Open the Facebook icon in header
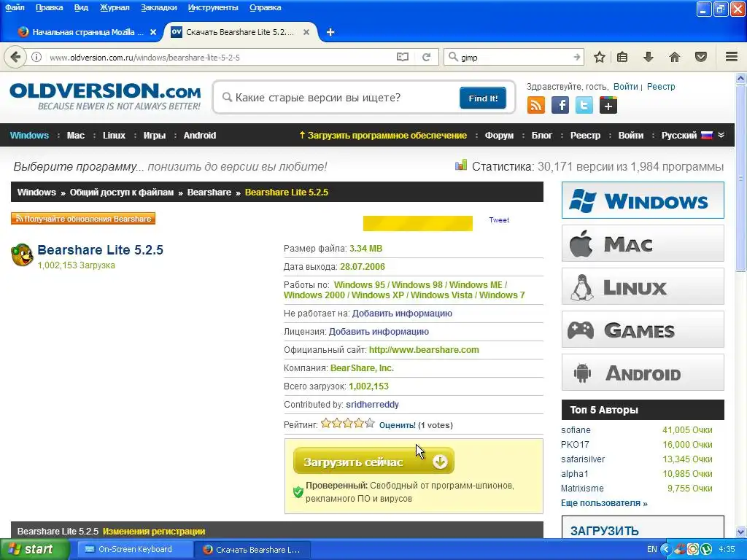 coord(560,105)
